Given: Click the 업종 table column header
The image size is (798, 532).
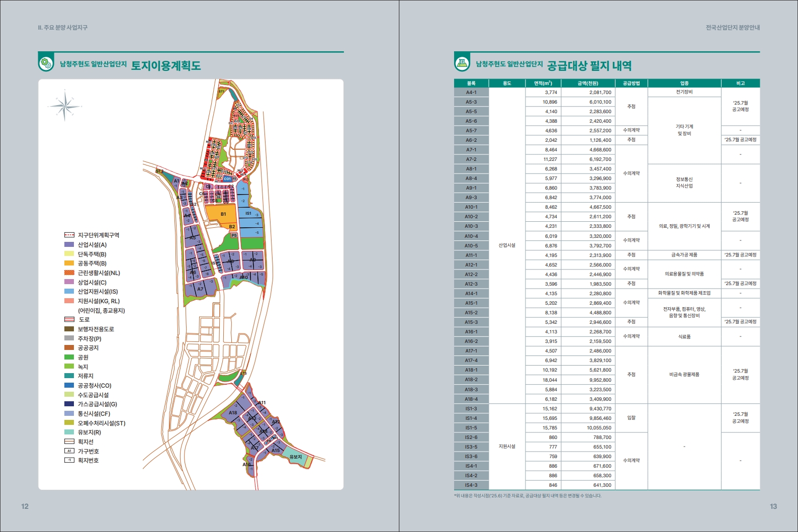Looking at the screenshot, I should 684,83.
